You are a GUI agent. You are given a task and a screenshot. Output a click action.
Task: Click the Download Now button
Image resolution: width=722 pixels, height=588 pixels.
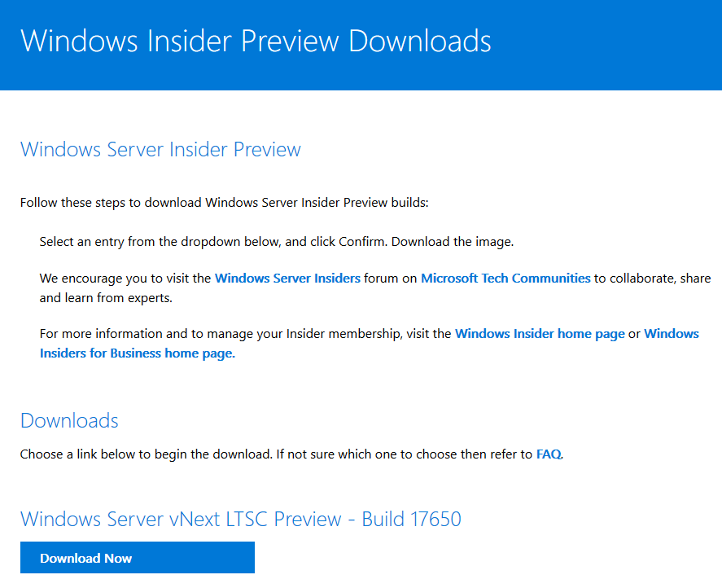point(138,558)
